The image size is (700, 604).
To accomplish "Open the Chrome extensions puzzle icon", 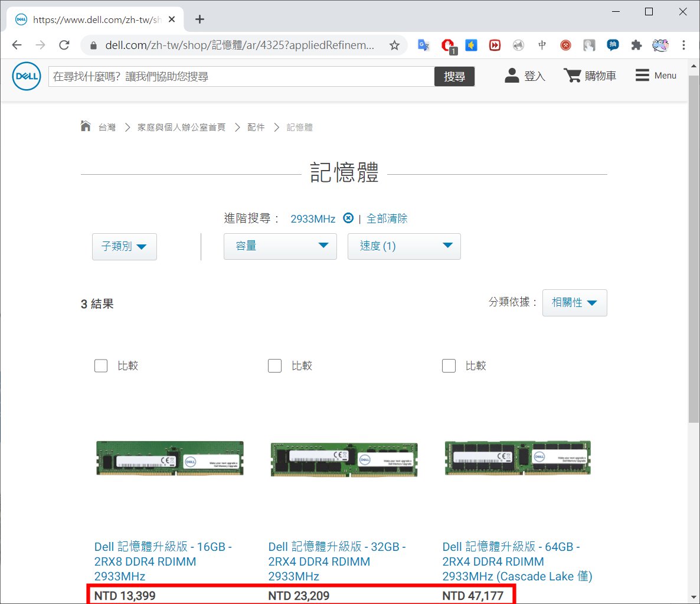I will point(636,45).
